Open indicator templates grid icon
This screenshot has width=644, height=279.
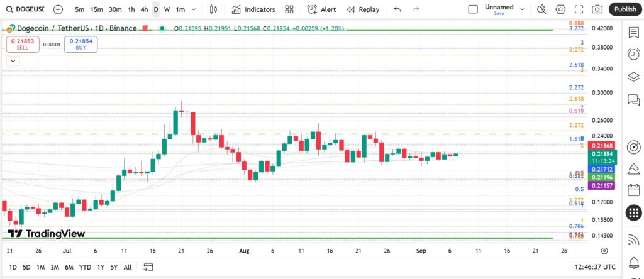pyautogui.click(x=289, y=9)
